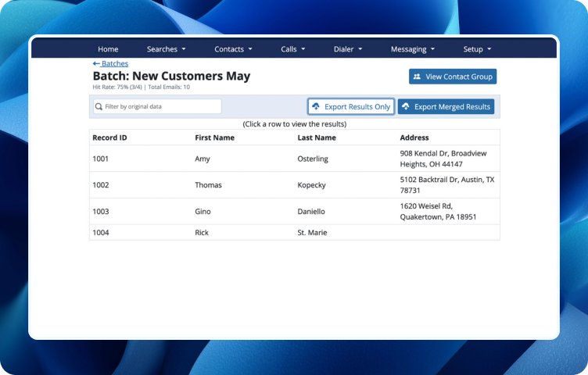Open record 1002 Thomas Kopecky row
588x375 pixels.
[x=294, y=185]
